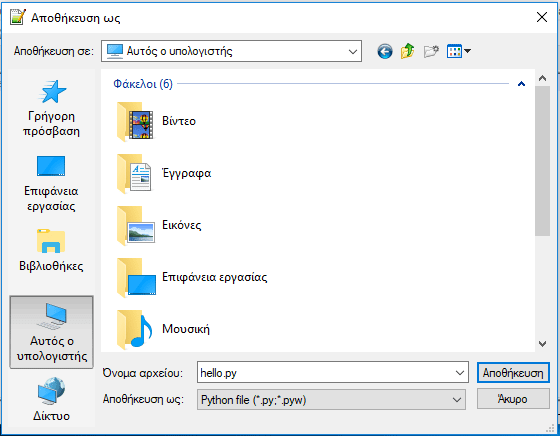This screenshot has width=560, height=436.
Task: Select Αυτός ο υπολογιστής sidebar item
Action: (51, 332)
